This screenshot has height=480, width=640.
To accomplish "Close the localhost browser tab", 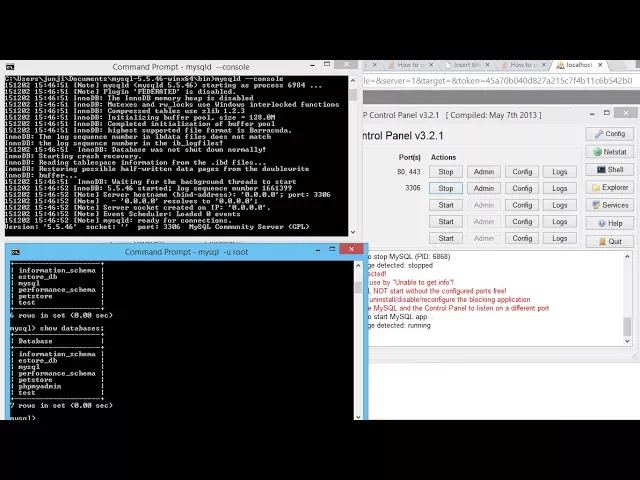I will click(x=600, y=65).
